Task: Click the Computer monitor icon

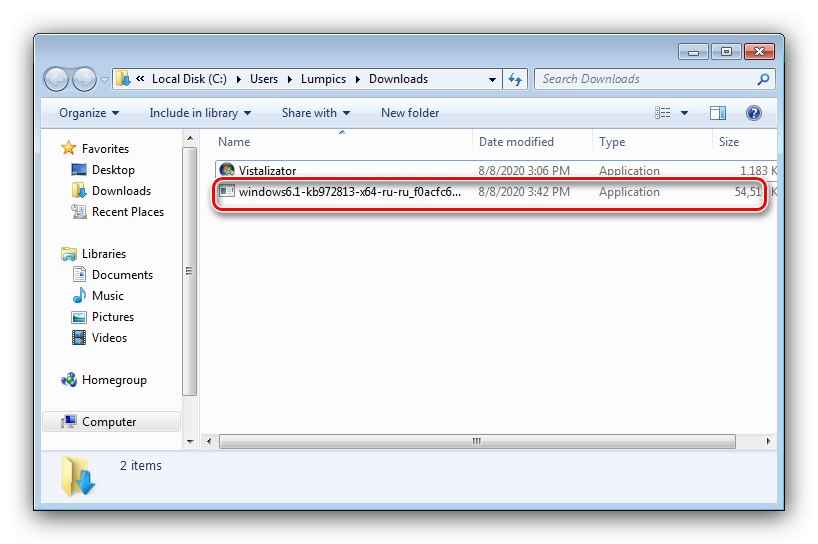Action: click(x=69, y=421)
